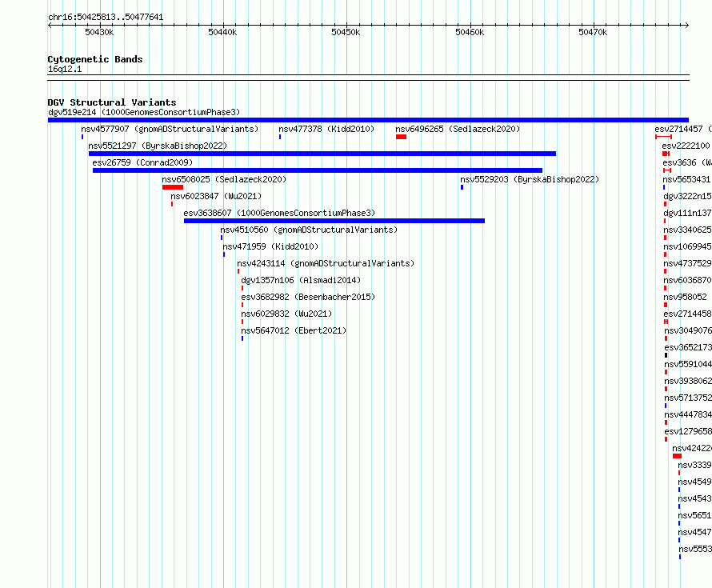The width and height of the screenshot is (712, 588).
Task: Click the nsv3938062 variant label
Action: pyautogui.click(x=688, y=381)
